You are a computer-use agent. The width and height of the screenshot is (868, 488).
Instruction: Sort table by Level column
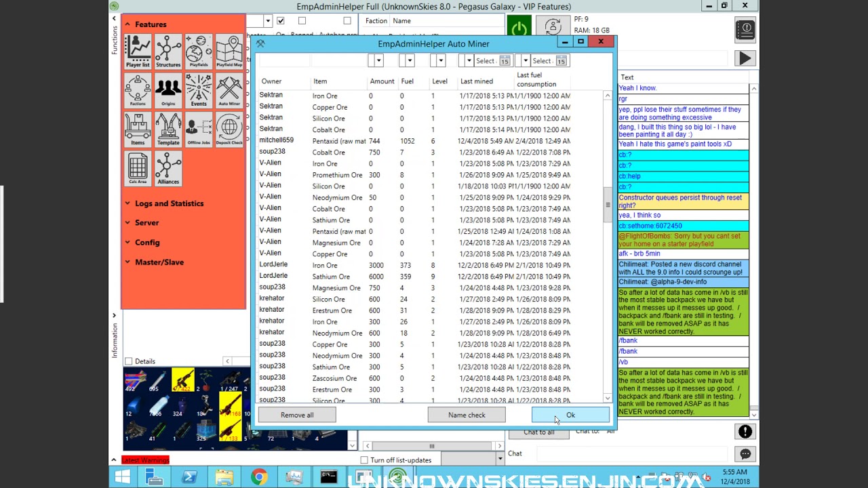coord(439,81)
